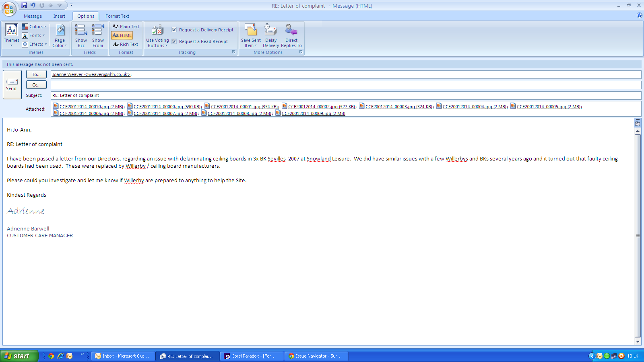Open the Page Color menu
644x362 pixels.
coord(60,35)
